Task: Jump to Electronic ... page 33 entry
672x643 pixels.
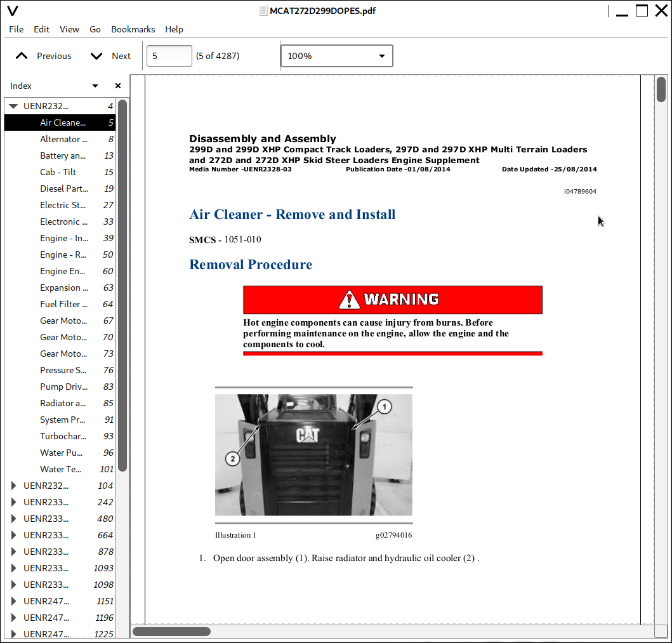Action: point(60,222)
